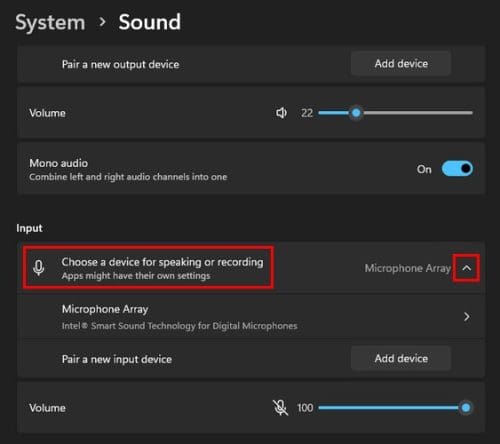The height and width of the screenshot is (444, 500).
Task: Click the Combine left and right audio channels text
Action: [128, 177]
